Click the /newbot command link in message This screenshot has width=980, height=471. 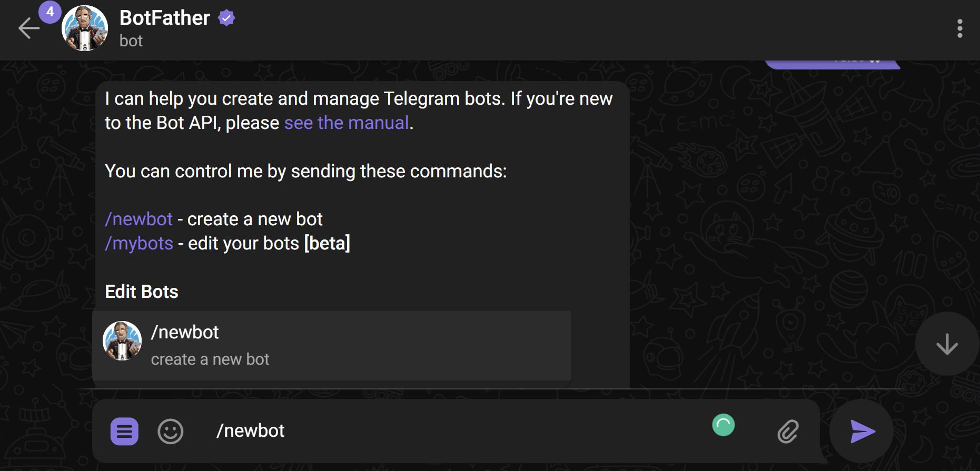point(139,219)
